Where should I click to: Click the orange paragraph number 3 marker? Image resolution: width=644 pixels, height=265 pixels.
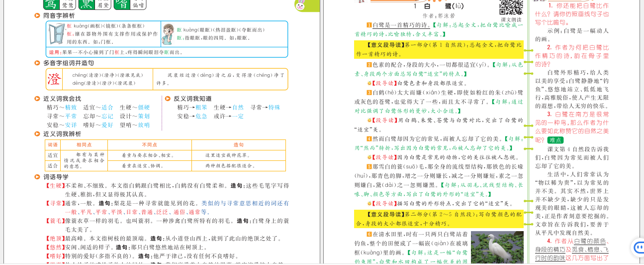click(369, 92)
